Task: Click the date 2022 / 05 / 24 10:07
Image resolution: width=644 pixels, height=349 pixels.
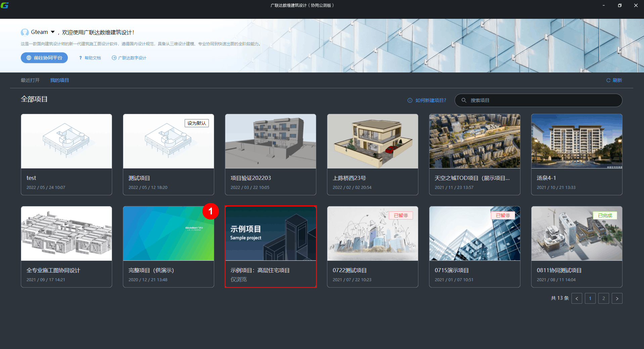Action: coord(46,187)
